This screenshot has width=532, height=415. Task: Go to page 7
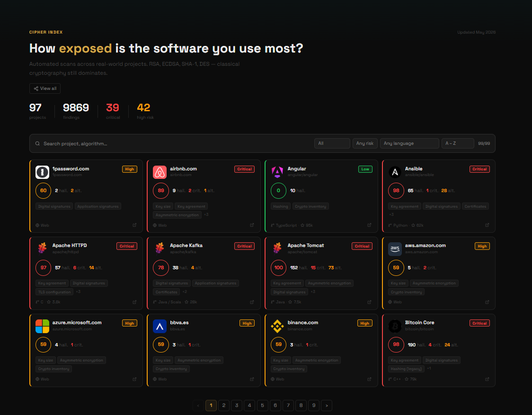(x=288, y=405)
